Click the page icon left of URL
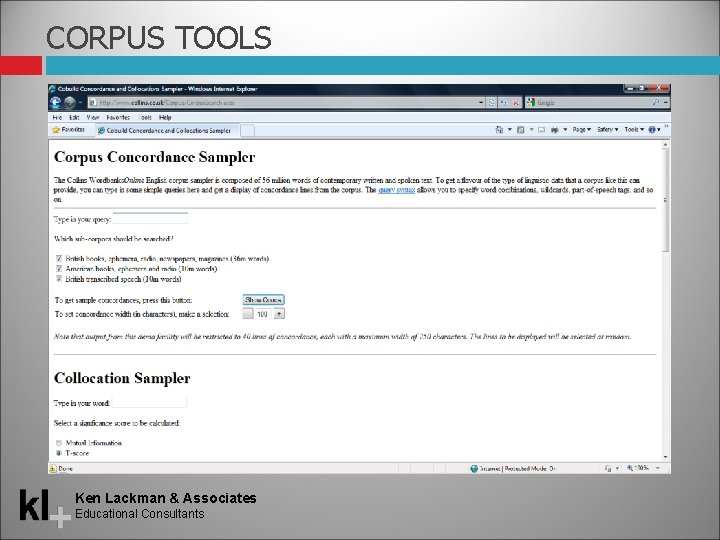 93,103
